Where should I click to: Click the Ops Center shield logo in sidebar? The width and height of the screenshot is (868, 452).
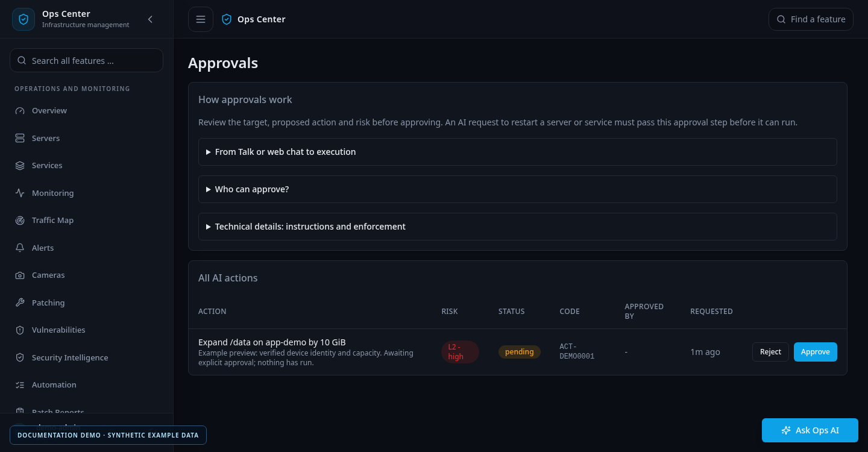(x=24, y=19)
